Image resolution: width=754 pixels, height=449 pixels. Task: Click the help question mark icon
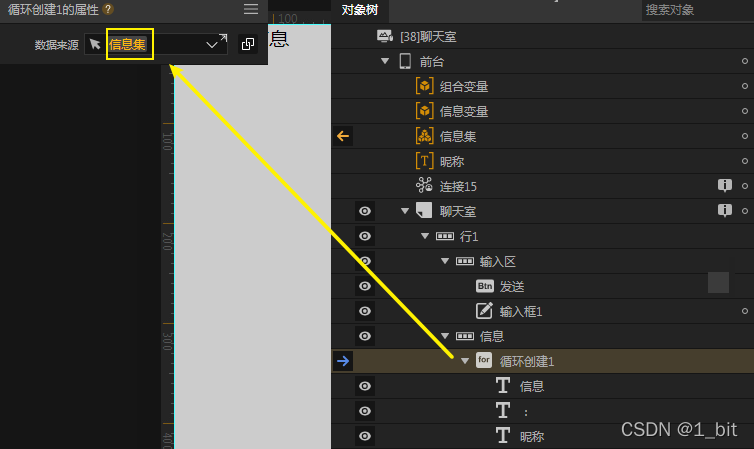[x=108, y=9]
